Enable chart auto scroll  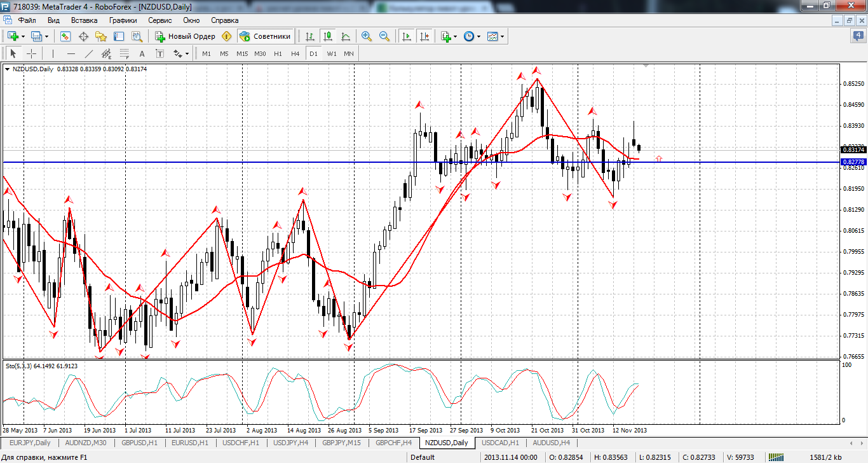[406, 36]
